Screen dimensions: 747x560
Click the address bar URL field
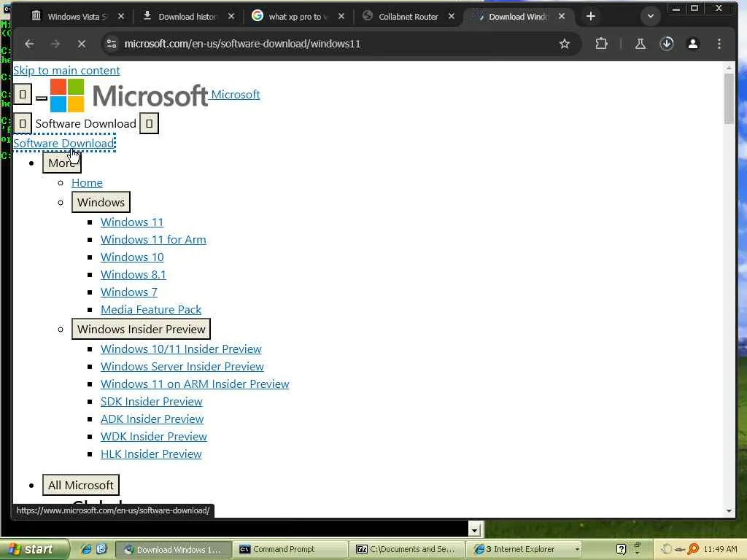[x=333, y=44]
